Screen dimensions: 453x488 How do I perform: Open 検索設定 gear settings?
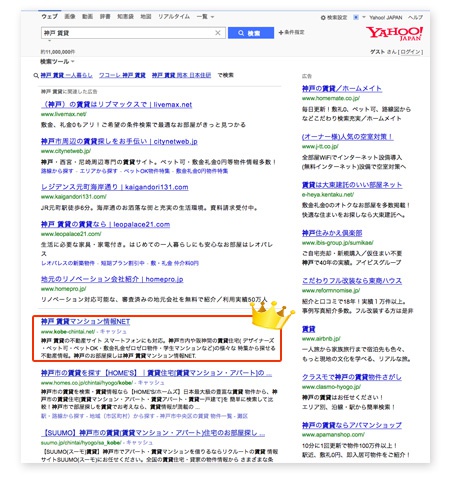334,17
